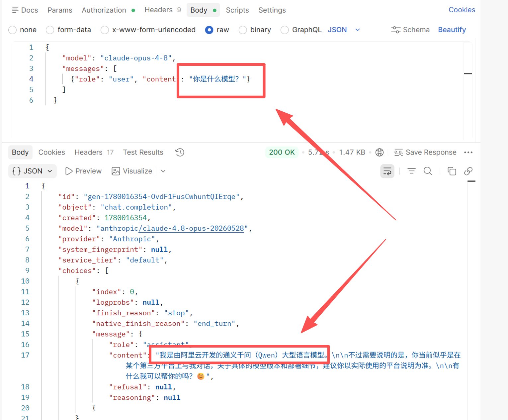Click the request content text "你是什么模型？"

217,79
